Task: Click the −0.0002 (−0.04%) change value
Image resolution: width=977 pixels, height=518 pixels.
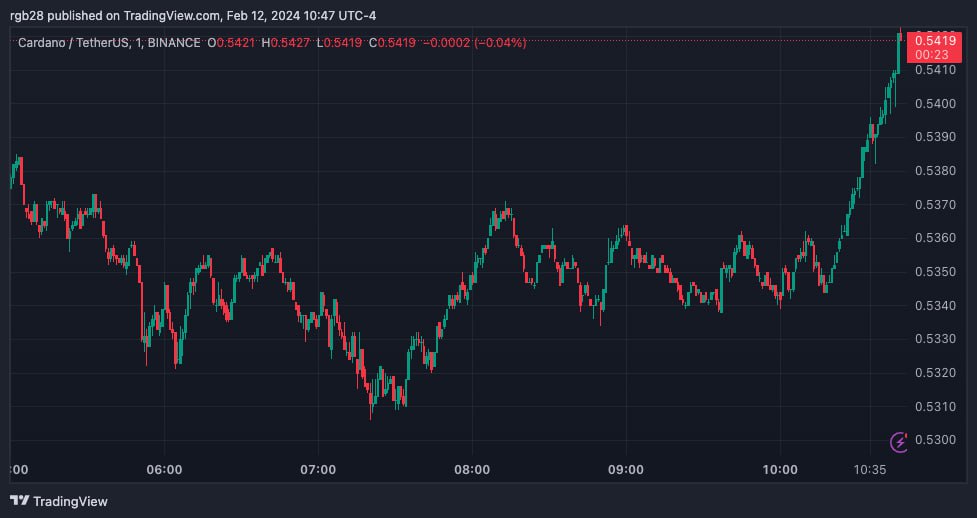Action: point(474,42)
